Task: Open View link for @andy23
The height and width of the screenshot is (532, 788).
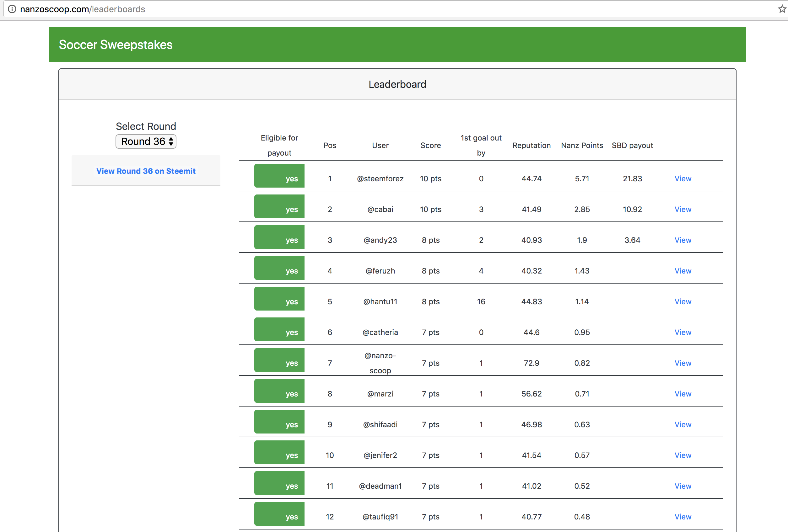Action: point(683,240)
